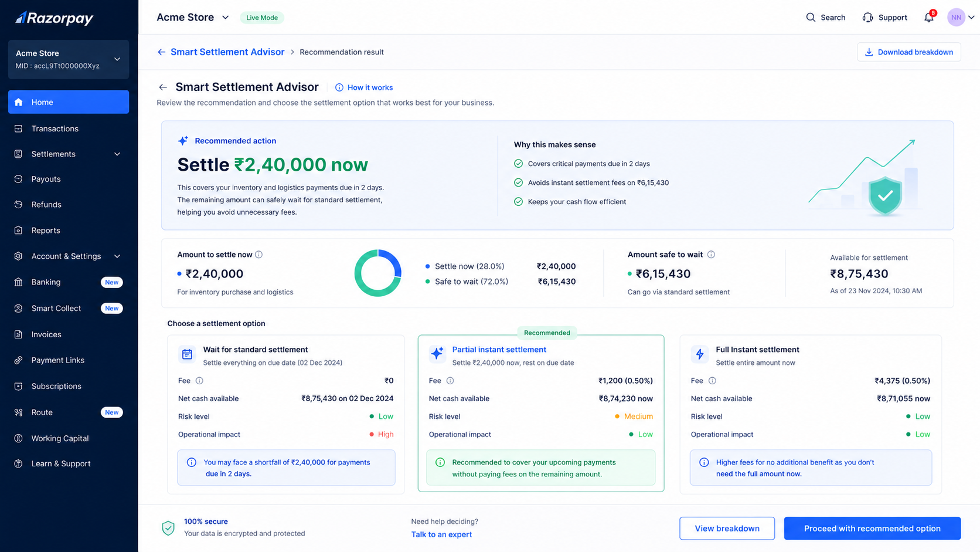
Task: Click the Learn & Support sidebar icon
Action: 19,463
